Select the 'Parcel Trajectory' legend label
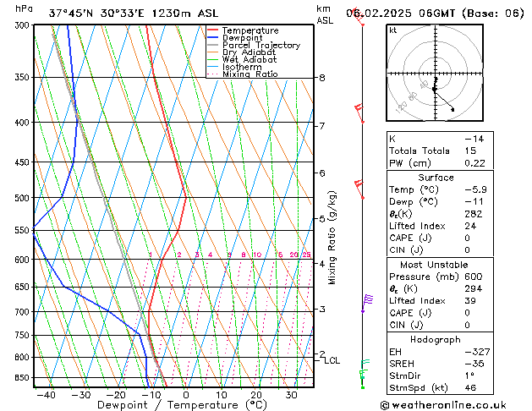The image size is (532, 411). pyautogui.click(x=261, y=45)
